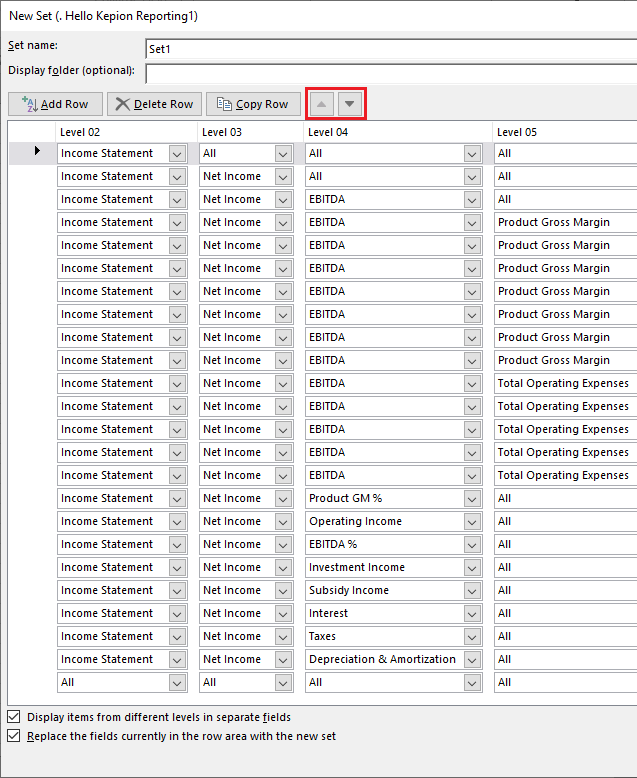Open Level 03 Net Income dropdown in EBITDA % row
The image size is (637, 778).
click(283, 544)
